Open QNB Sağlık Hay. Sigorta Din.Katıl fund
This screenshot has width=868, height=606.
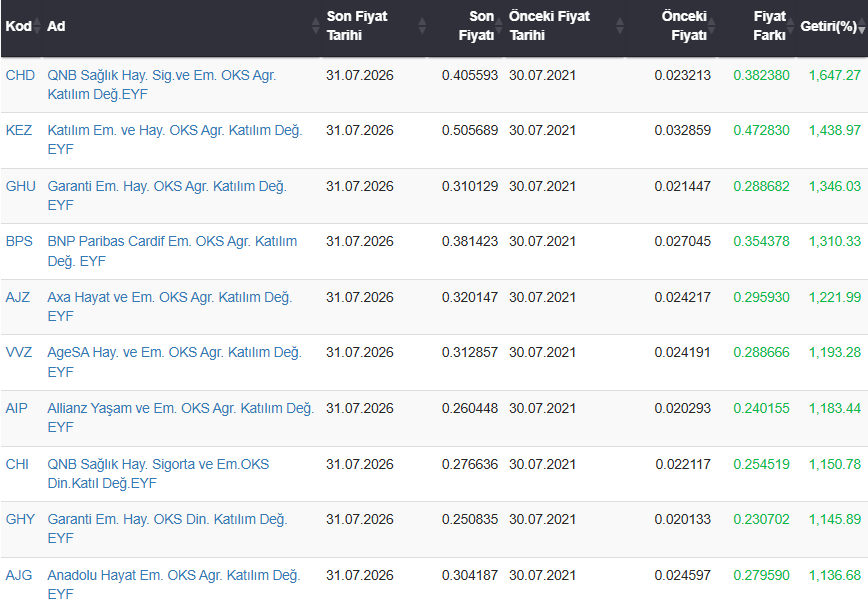pyautogui.click(x=158, y=473)
